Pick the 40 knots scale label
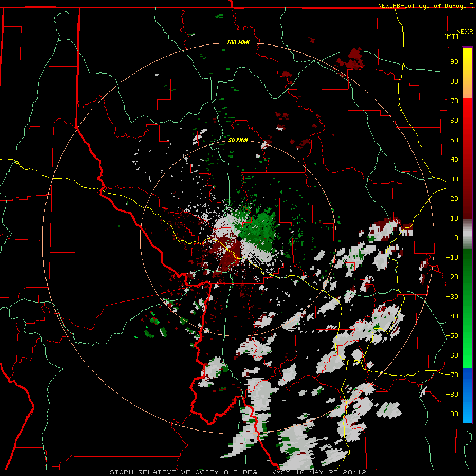 [x=454, y=160]
